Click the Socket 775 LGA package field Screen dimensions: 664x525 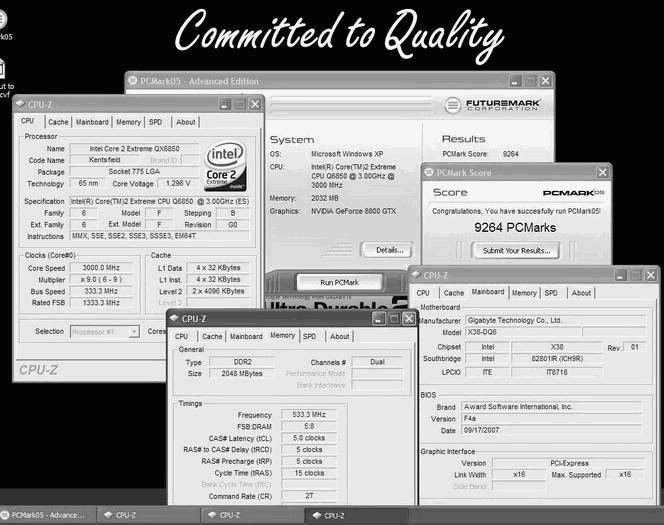click(x=134, y=171)
